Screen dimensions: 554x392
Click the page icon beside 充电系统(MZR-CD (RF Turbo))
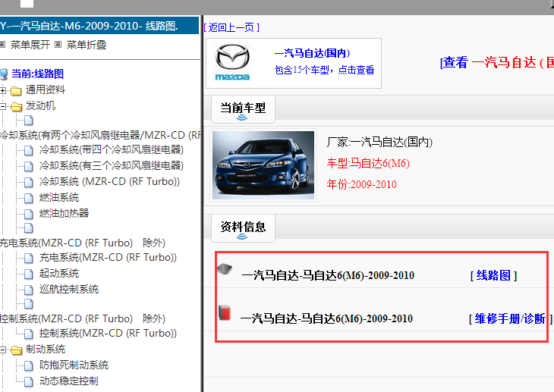click(x=29, y=258)
